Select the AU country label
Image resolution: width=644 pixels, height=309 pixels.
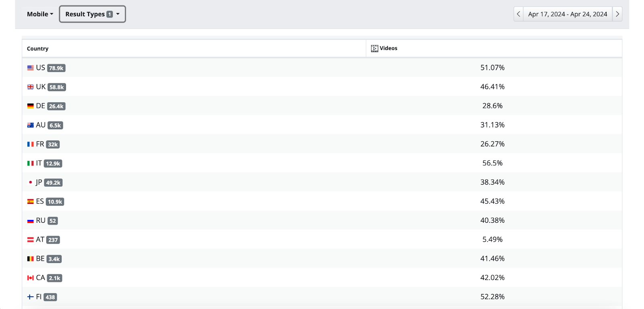pos(41,125)
